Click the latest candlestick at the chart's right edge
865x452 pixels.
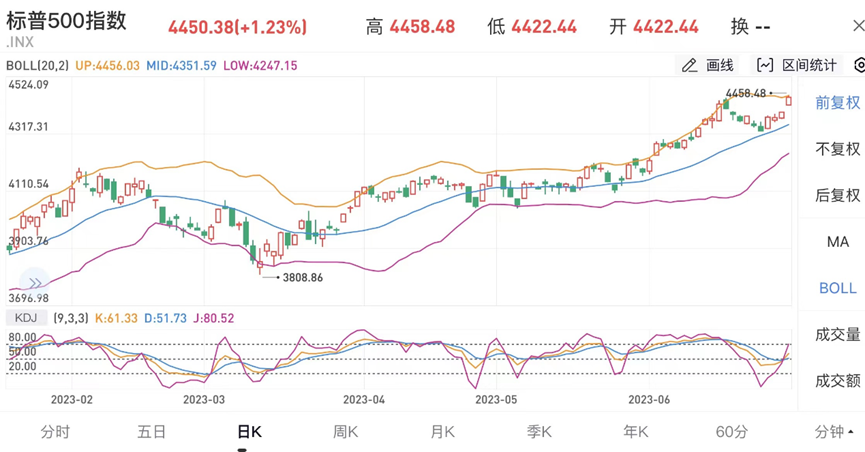tap(789, 100)
